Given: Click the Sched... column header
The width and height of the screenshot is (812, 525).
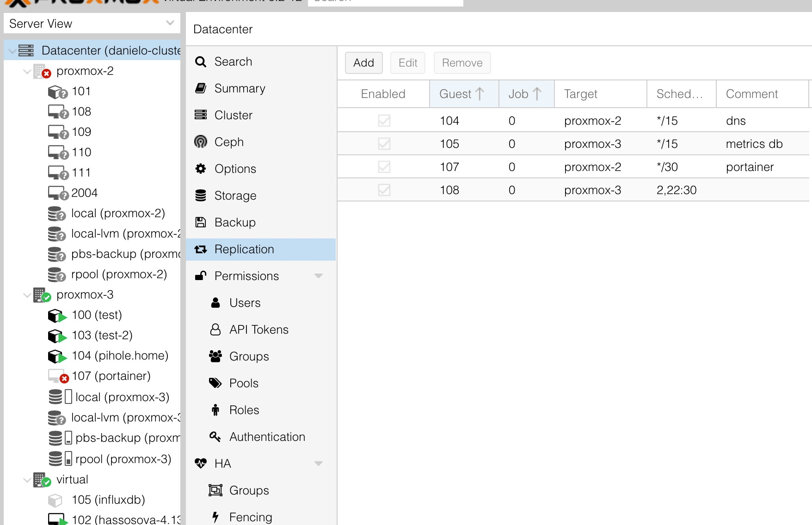Looking at the screenshot, I should point(682,94).
